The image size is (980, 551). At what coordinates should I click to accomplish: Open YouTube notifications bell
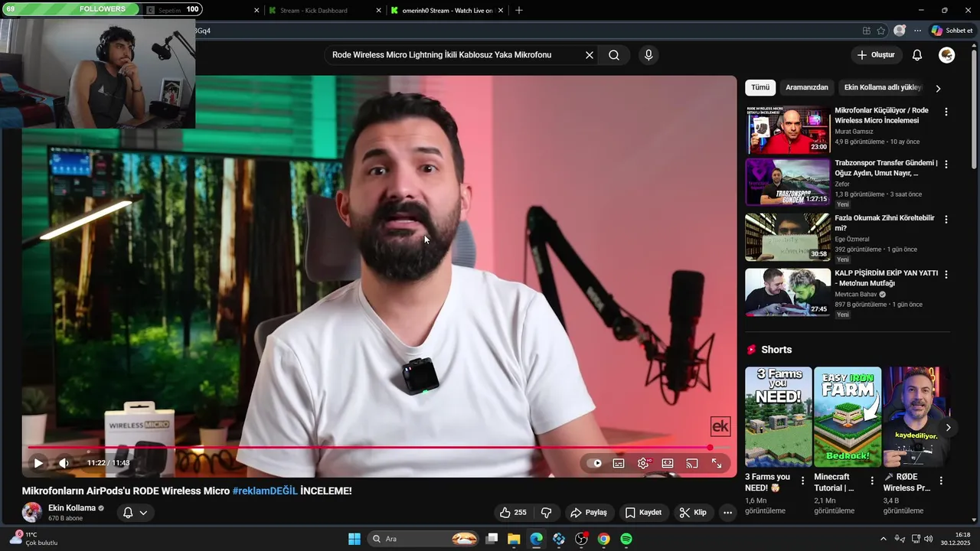point(917,55)
